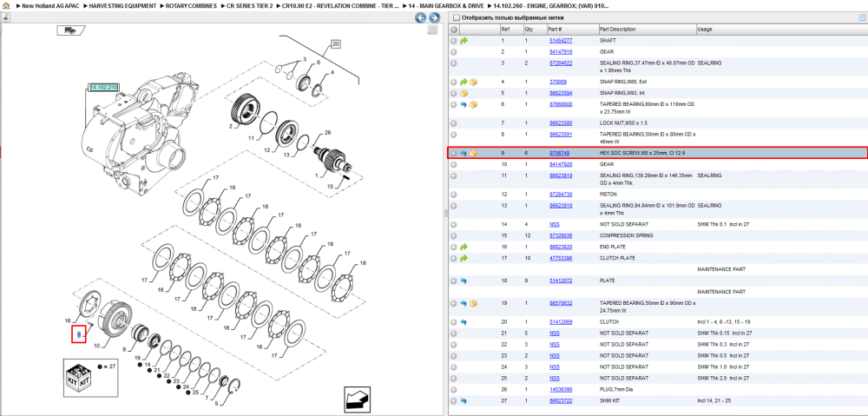Viewport: 868px width, 416px height.
Task: Open part number 84147918 link
Action: click(560, 51)
